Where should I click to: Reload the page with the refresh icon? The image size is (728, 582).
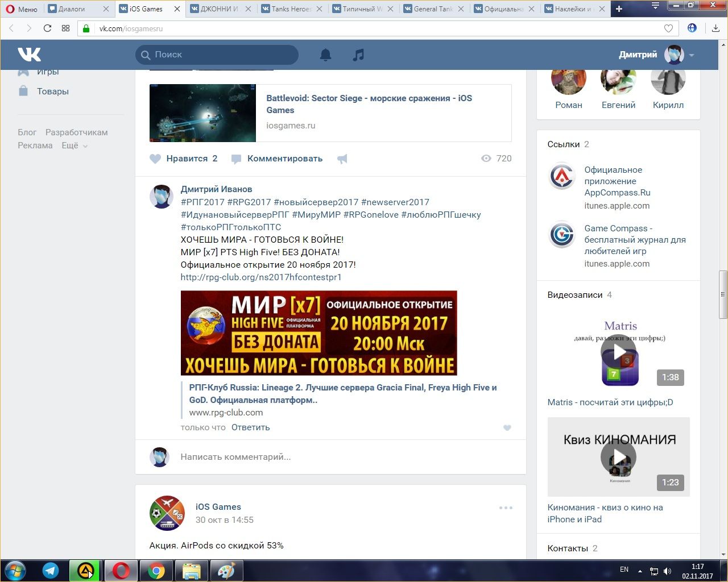pyautogui.click(x=47, y=28)
